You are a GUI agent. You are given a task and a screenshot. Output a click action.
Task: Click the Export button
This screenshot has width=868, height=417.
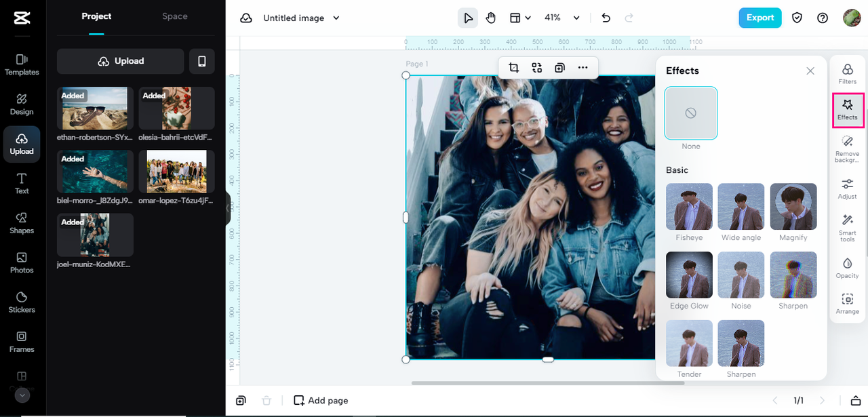[760, 18]
